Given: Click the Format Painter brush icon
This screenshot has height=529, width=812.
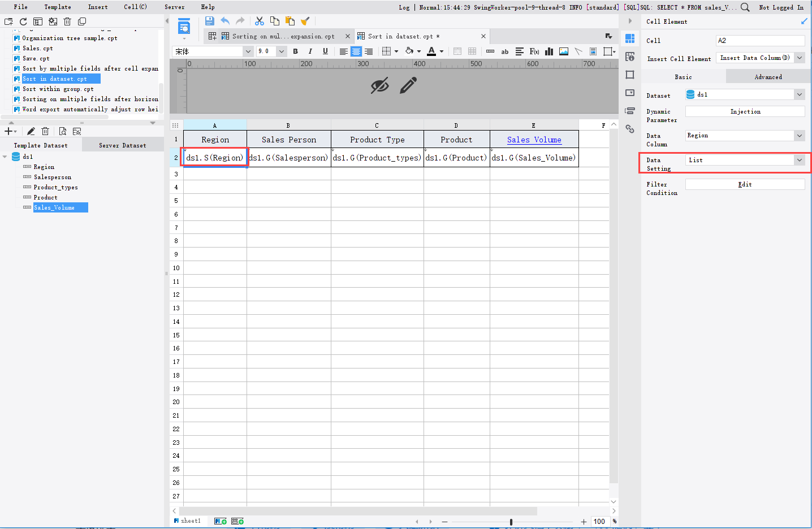Looking at the screenshot, I should (x=305, y=21).
